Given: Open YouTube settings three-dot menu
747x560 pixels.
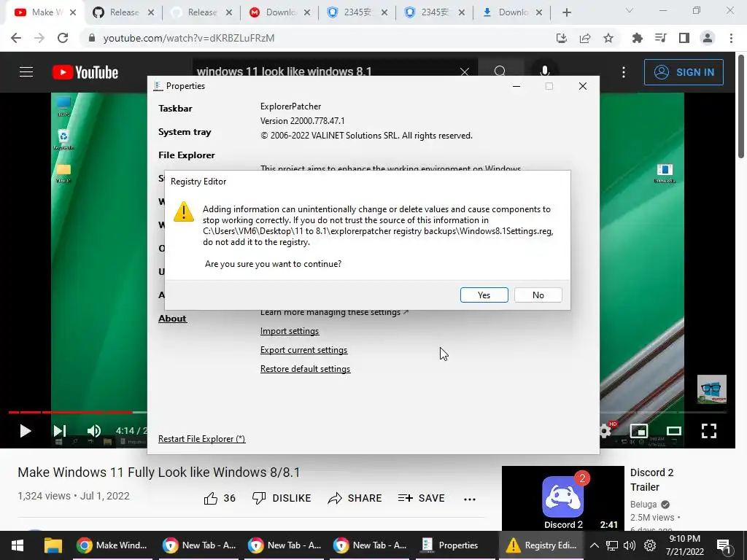Looking at the screenshot, I should click(x=624, y=72).
